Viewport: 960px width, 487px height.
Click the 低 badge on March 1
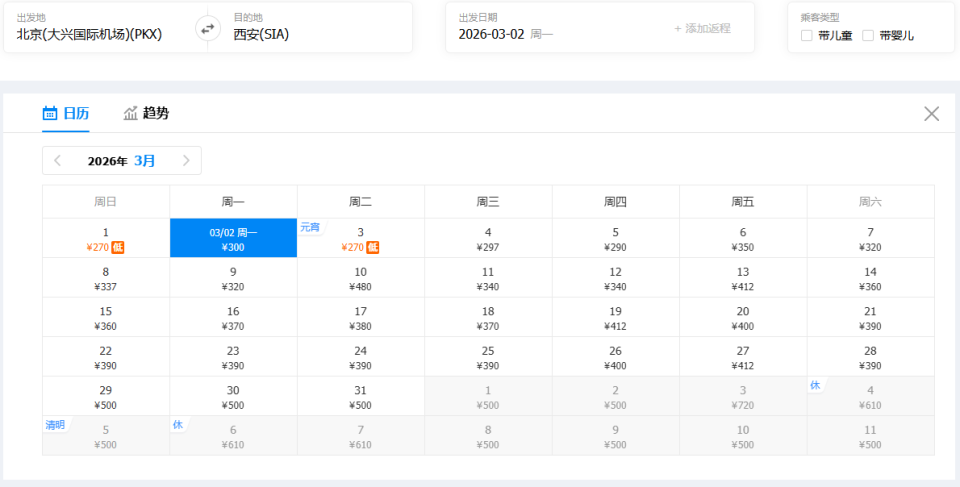(x=118, y=247)
